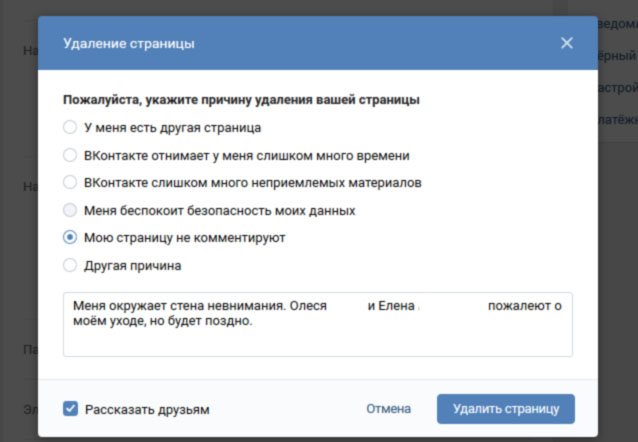638x442 pixels.
Task: Click the "Отмена" link
Action: point(388,409)
